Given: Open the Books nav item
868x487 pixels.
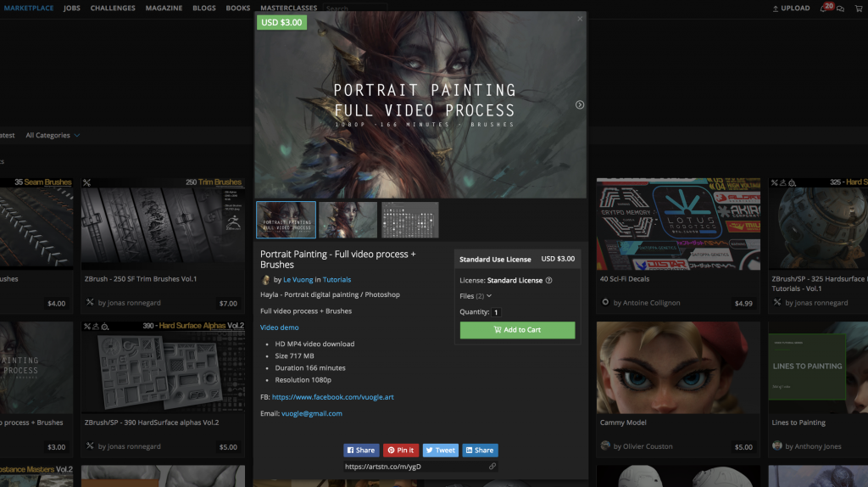Looking at the screenshot, I should point(238,8).
